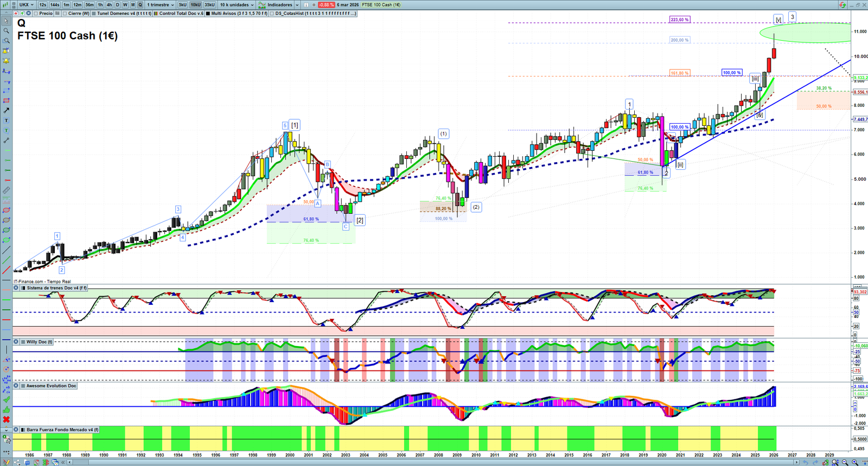Click the red plus icon beside Precio

16,14
